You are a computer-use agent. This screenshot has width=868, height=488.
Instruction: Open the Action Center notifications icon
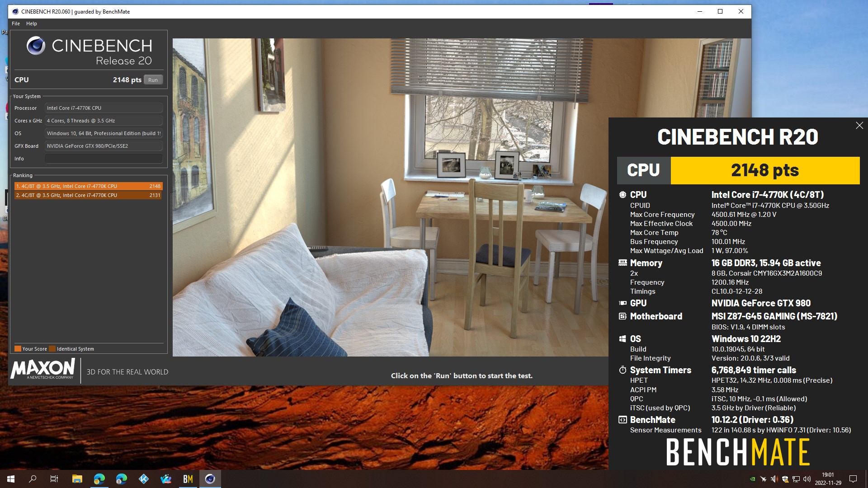point(853,479)
